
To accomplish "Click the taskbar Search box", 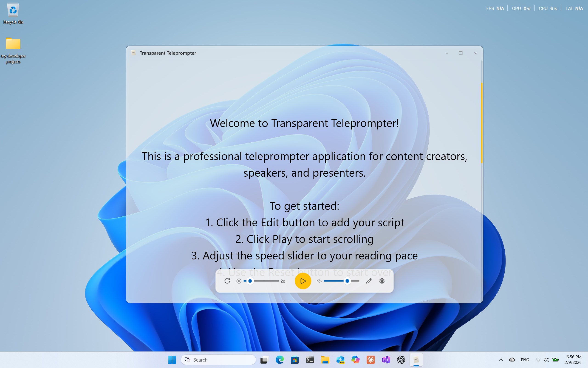I will (x=218, y=360).
